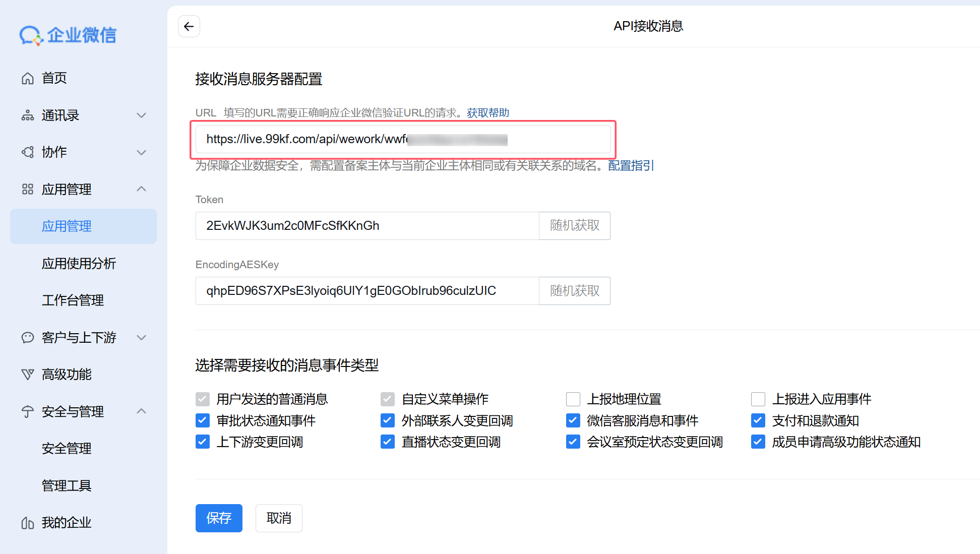Collapse the 安全与管理 section chevron
The image size is (980, 554).
click(142, 411)
